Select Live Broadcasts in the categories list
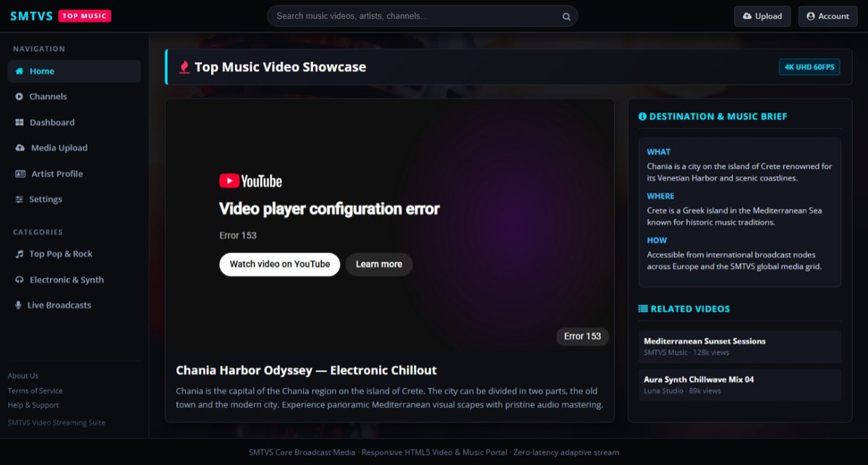Viewport: 868px width, 465px height. (74, 306)
